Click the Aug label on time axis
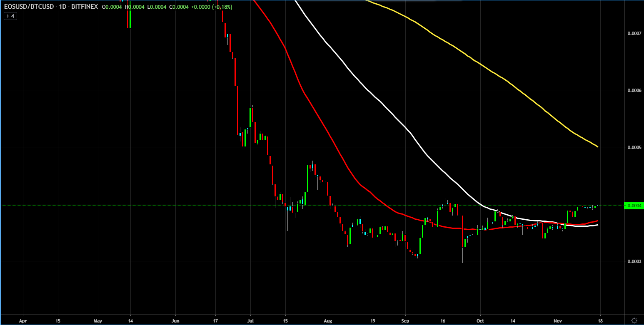 click(x=328, y=321)
